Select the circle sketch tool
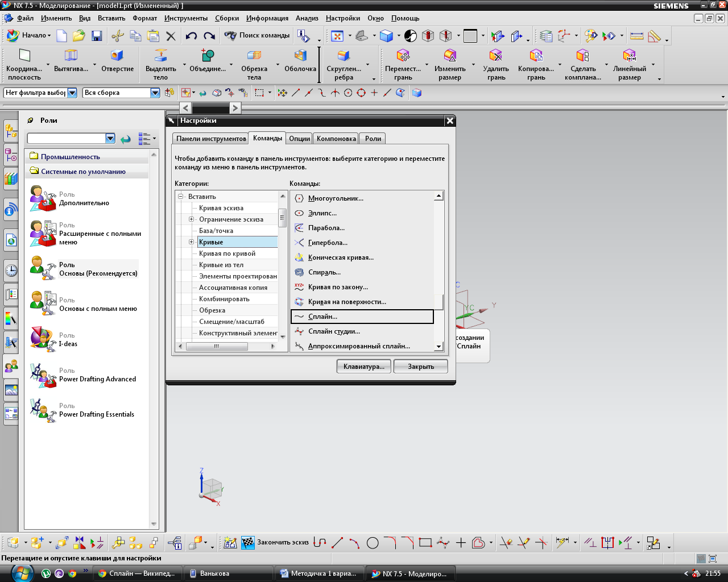This screenshot has width=728, height=582. tap(373, 543)
